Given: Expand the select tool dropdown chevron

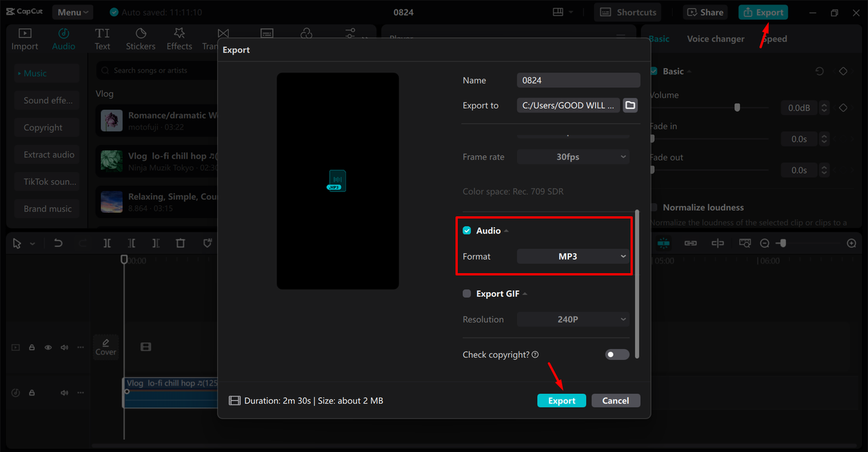Looking at the screenshot, I should point(33,244).
